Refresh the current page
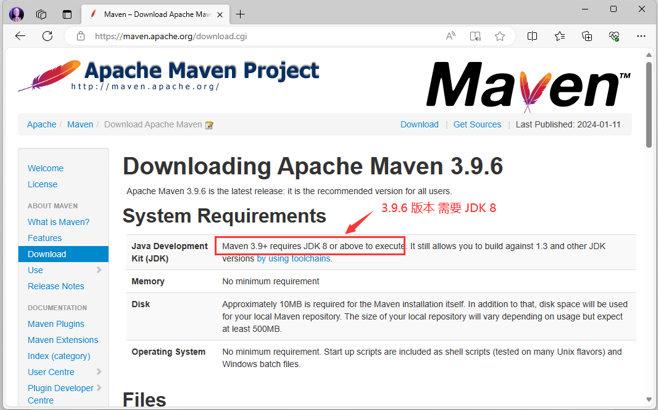Image resolution: width=658 pixels, height=410 pixels. [47, 36]
